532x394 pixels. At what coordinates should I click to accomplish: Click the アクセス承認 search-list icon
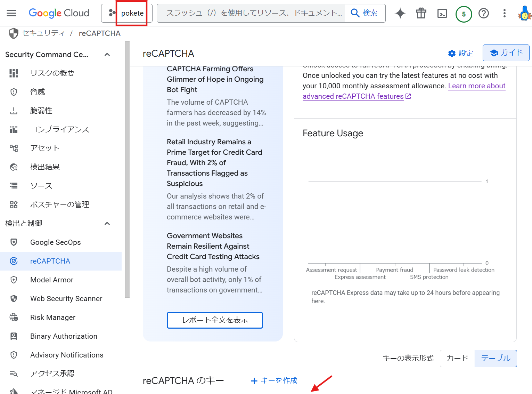point(14,374)
